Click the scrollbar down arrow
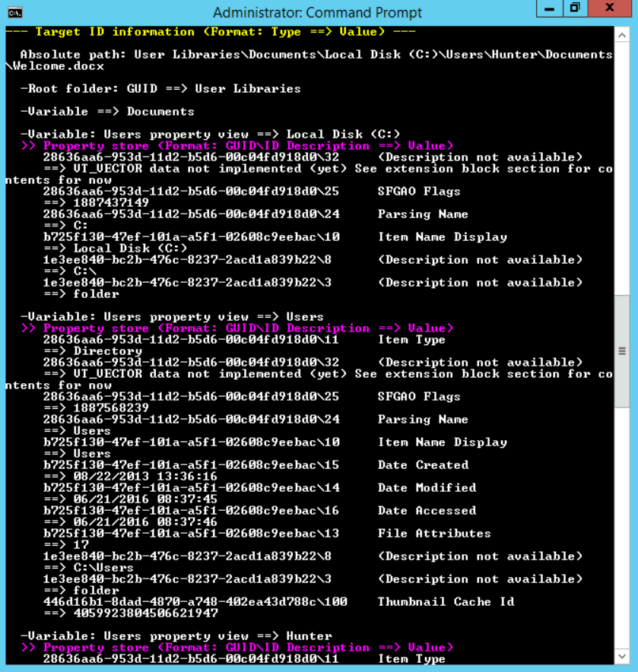Screen dimensions: 638x672 pos(623,655)
